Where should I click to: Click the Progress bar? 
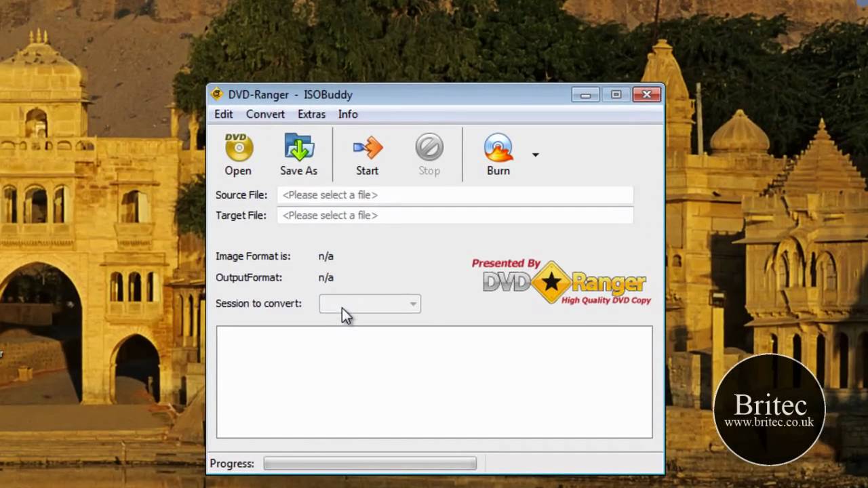[370, 464]
